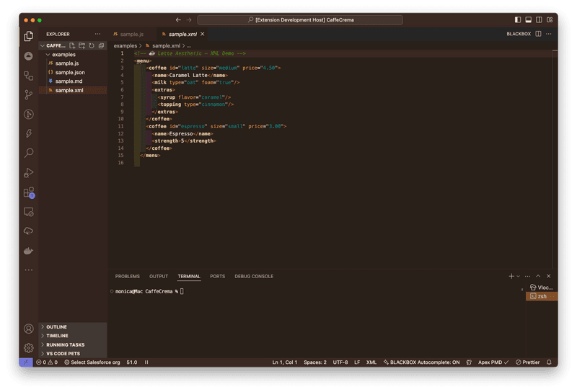Open the lightning bolt view in activity bar
Viewport: 577px width, 392px height.
pos(28,133)
